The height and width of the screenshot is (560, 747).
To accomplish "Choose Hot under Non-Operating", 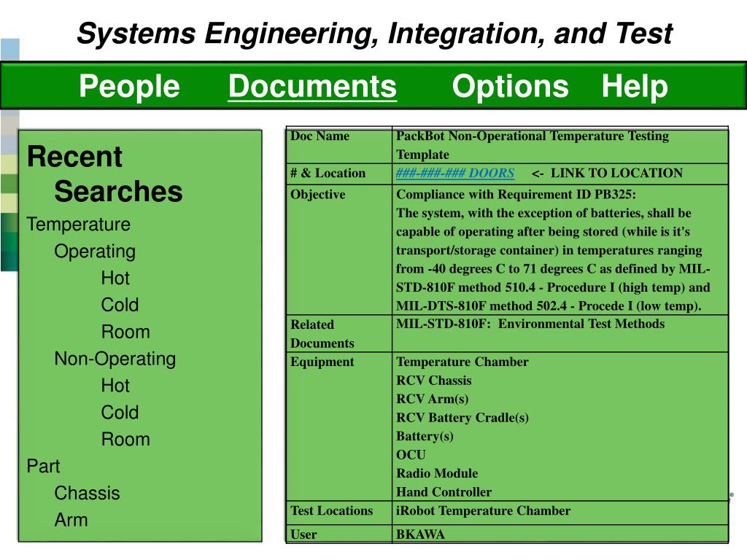I will pyautogui.click(x=115, y=386).
